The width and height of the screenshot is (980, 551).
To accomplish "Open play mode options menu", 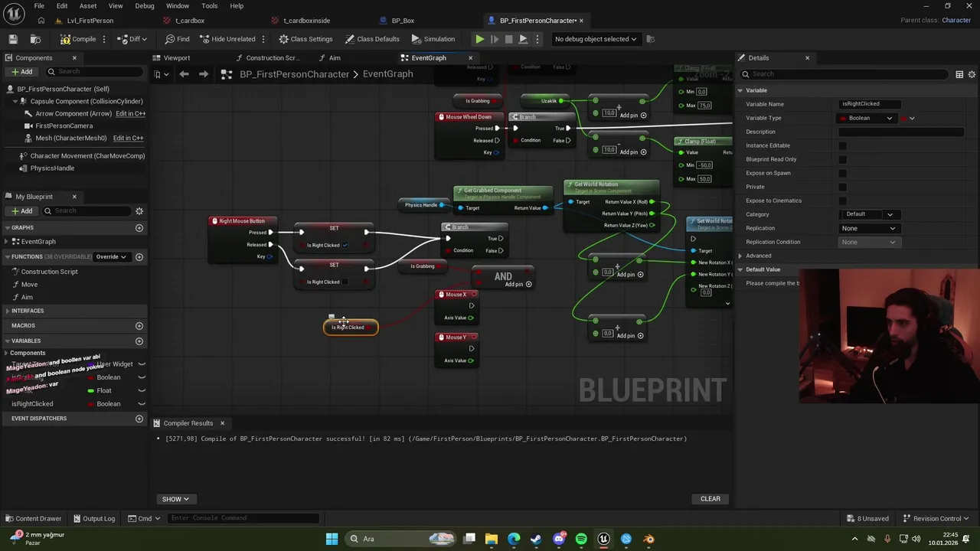I will [x=538, y=39].
